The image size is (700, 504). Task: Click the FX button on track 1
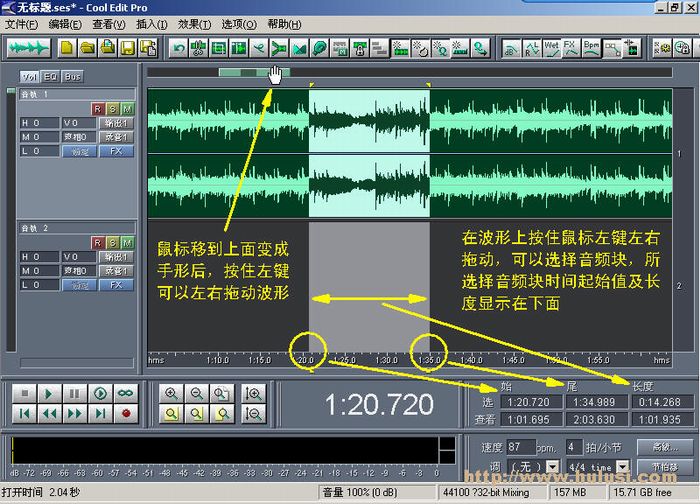point(116,151)
